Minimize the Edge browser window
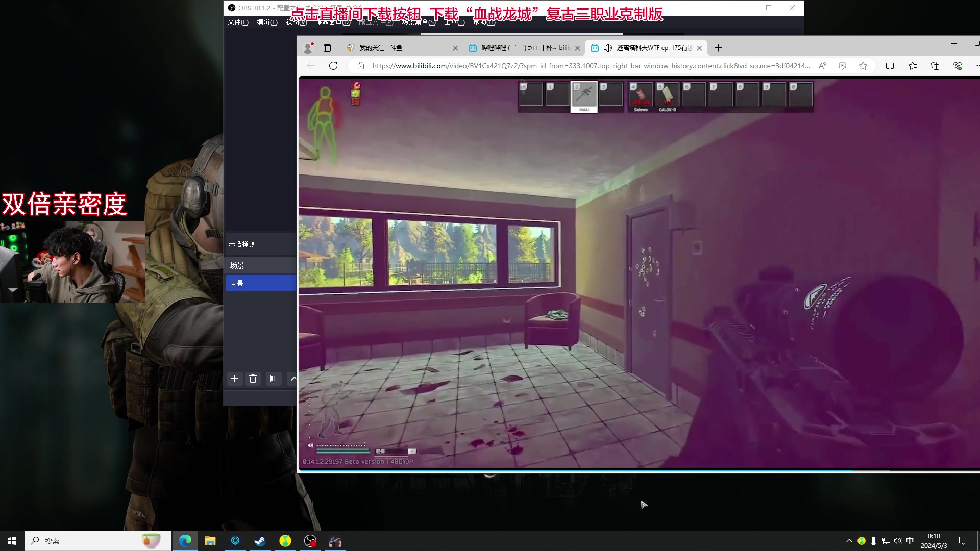 [x=953, y=44]
